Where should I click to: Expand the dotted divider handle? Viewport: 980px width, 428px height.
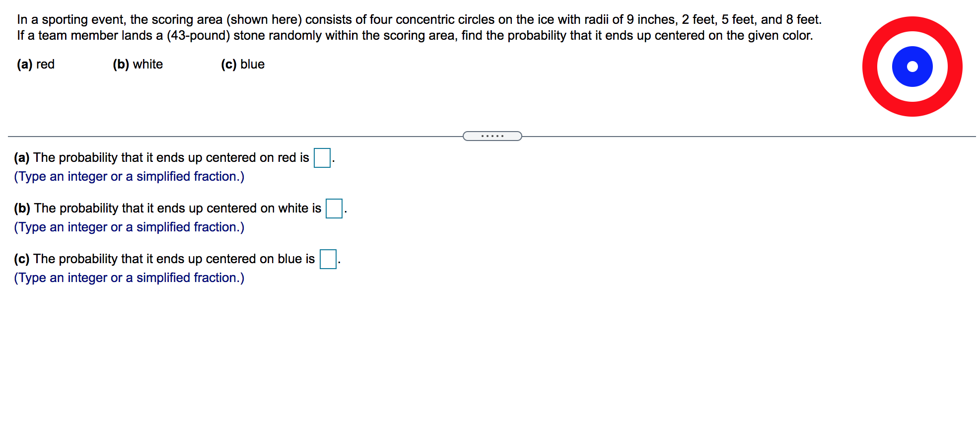click(x=492, y=136)
